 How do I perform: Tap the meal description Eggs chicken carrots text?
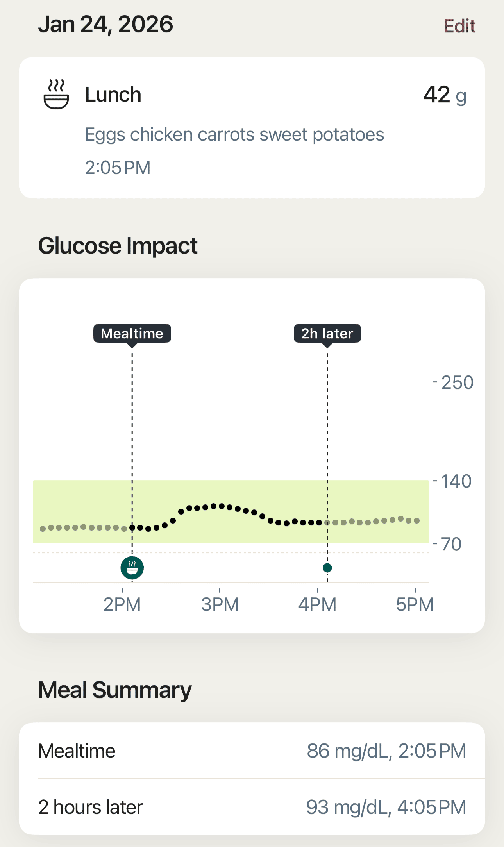(x=234, y=135)
